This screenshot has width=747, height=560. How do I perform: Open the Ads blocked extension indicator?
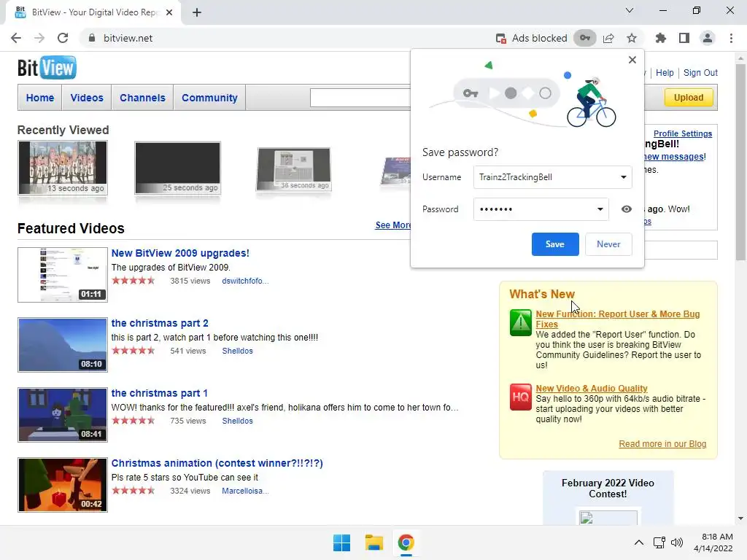coord(531,38)
